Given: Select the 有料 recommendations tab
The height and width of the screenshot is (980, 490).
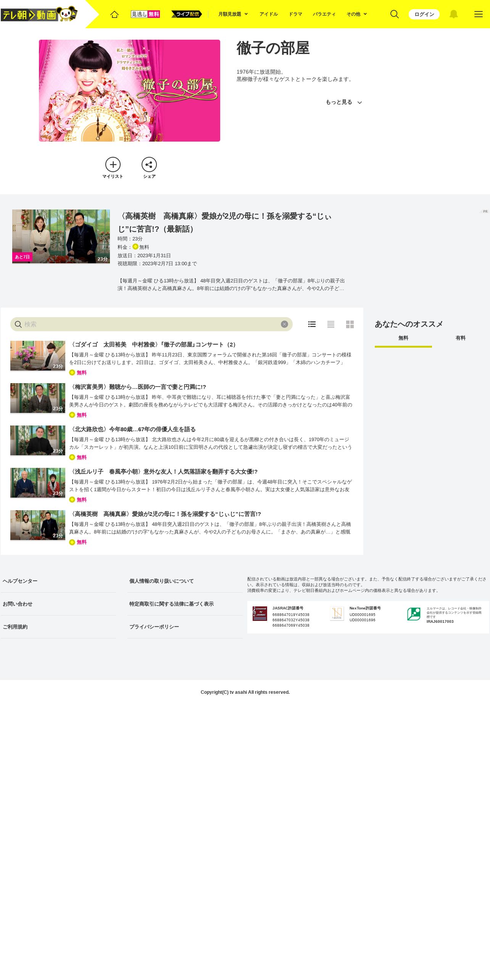Looking at the screenshot, I should [461, 339].
